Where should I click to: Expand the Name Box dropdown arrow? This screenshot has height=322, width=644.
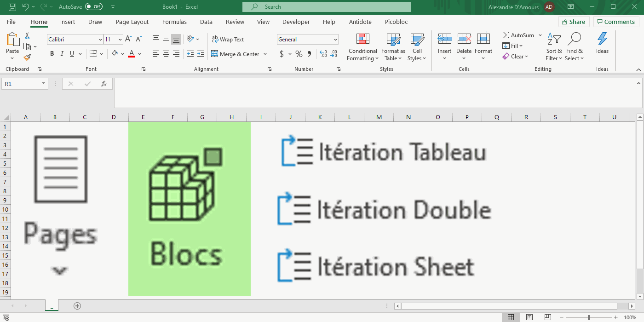click(44, 84)
